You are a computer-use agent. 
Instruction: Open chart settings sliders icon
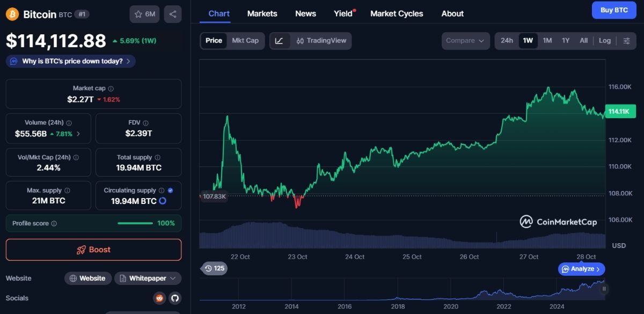(626, 41)
